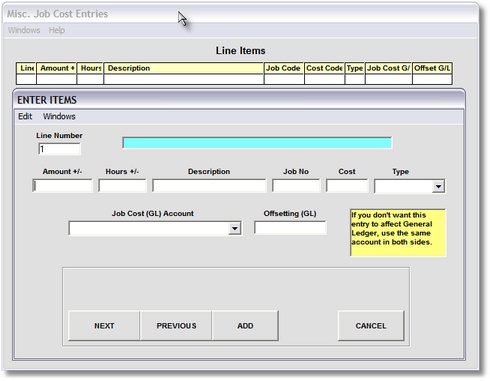Viewport: 490px width, 381px height.
Task: Select the Job Code column header
Action: (x=284, y=68)
